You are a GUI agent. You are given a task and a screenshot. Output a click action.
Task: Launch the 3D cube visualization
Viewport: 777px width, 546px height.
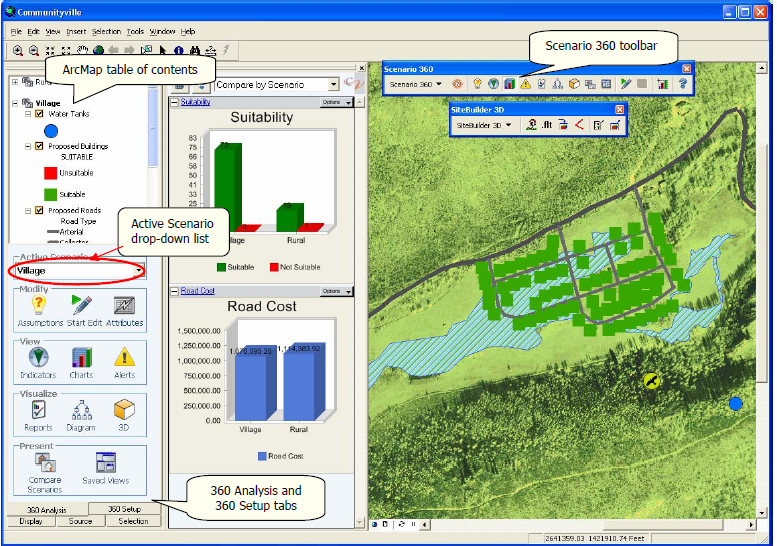(125, 410)
